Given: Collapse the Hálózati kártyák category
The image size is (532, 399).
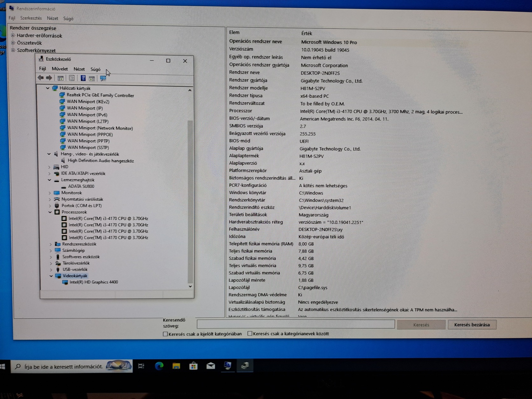Looking at the screenshot, I should click(48, 88).
